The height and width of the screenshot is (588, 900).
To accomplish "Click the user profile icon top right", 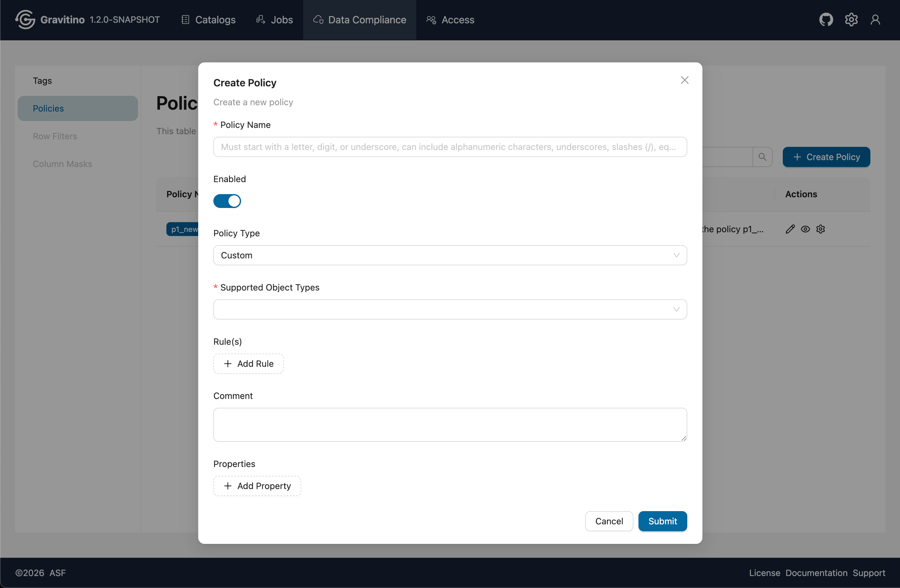I will [876, 20].
